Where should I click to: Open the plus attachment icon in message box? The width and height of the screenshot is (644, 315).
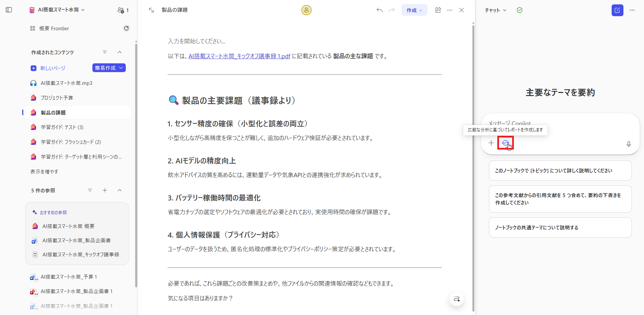point(491,143)
